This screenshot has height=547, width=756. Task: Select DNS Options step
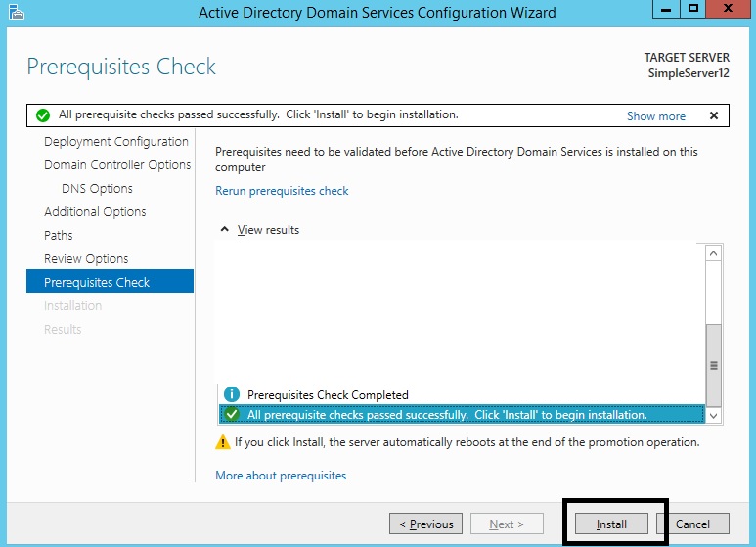(97, 189)
